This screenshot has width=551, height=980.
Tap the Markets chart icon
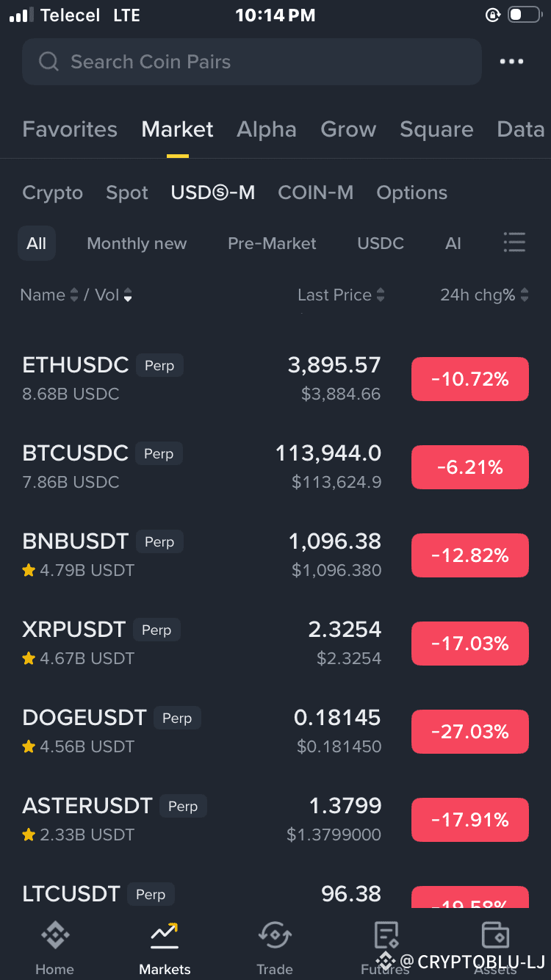click(x=165, y=934)
